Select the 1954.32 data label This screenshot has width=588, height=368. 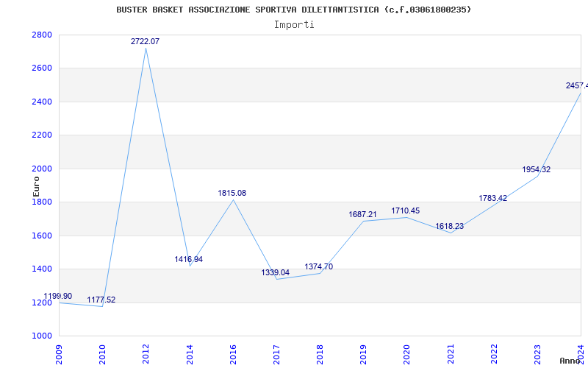coord(536,170)
